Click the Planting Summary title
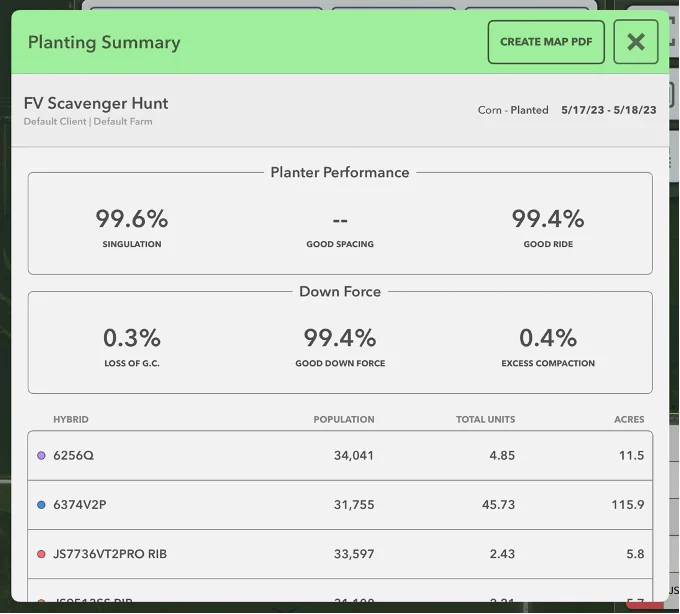This screenshot has height=614, width=680. 104,42
